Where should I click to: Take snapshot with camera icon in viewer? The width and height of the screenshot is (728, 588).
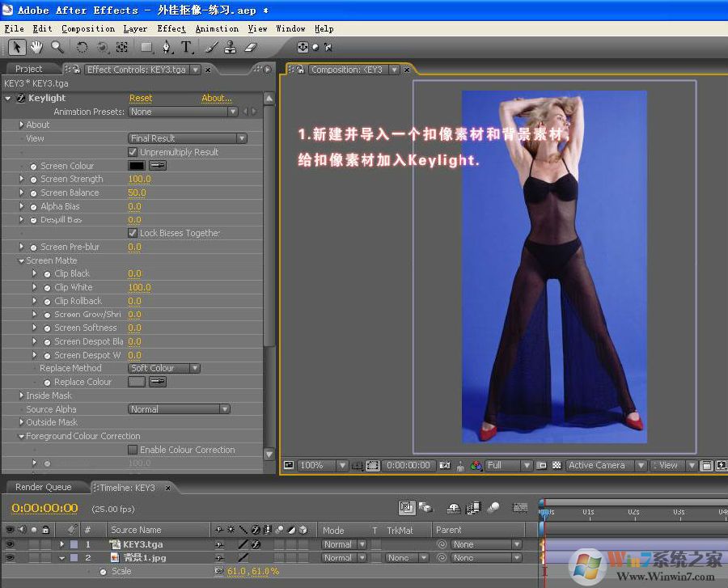tap(444, 466)
